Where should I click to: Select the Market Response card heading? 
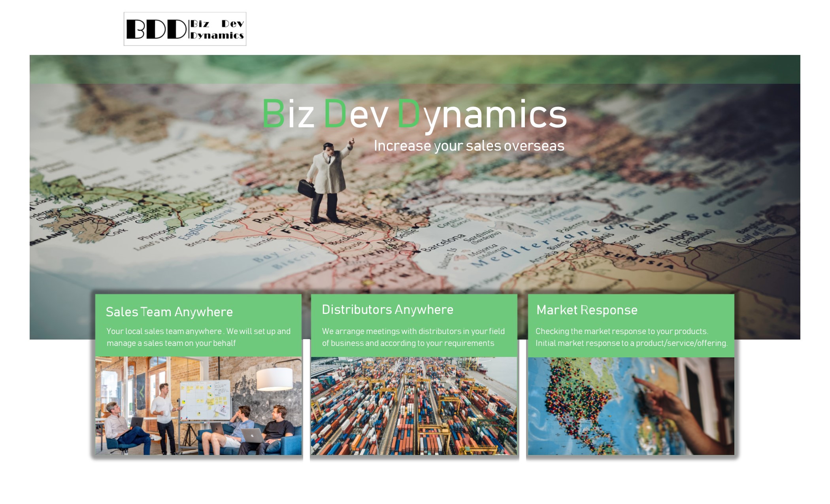[587, 310]
